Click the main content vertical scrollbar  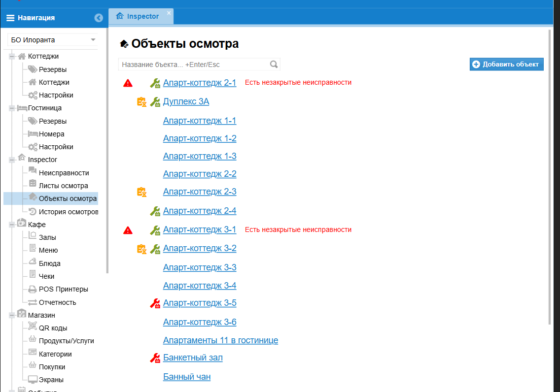click(550, 177)
